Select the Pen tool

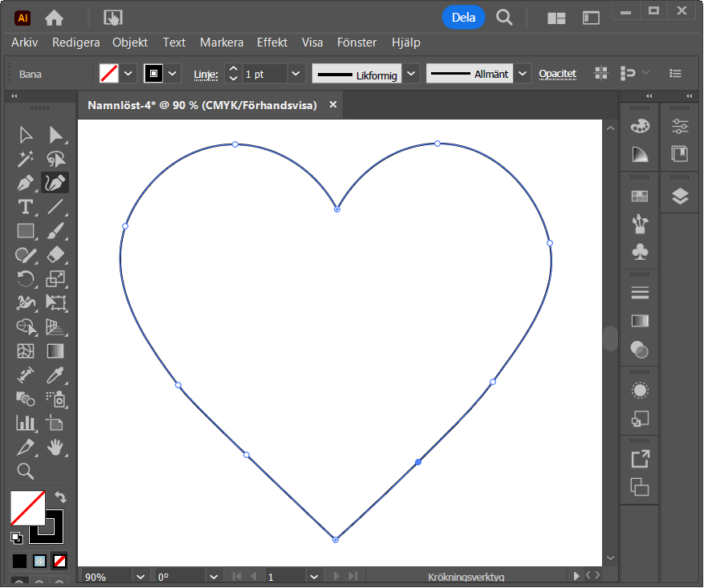click(x=26, y=183)
